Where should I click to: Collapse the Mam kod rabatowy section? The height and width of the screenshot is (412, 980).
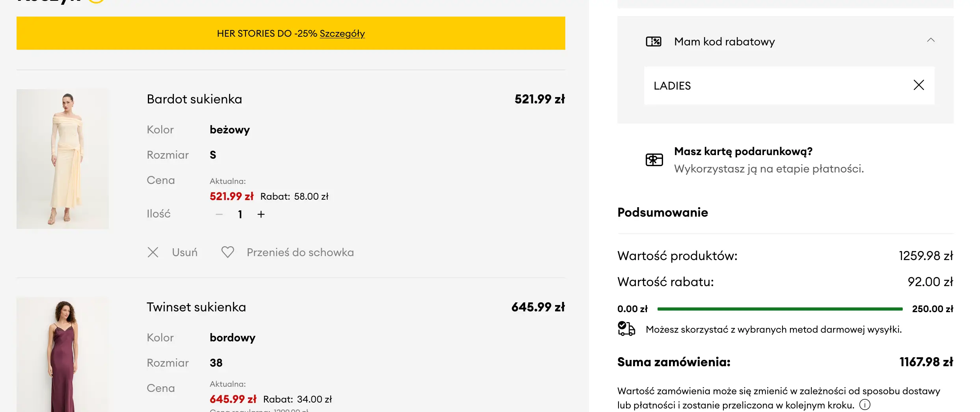click(x=931, y=40)
